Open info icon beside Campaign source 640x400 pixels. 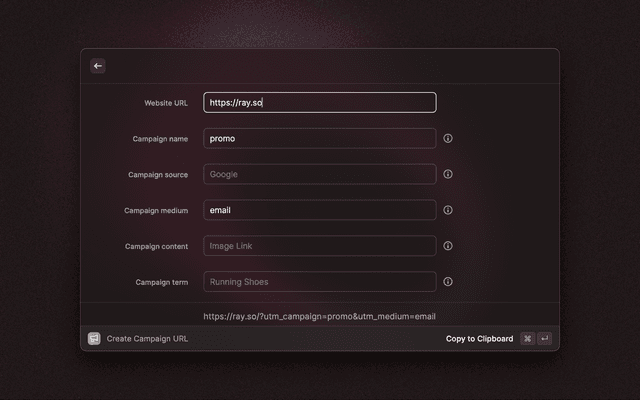(x=448, y=174)
